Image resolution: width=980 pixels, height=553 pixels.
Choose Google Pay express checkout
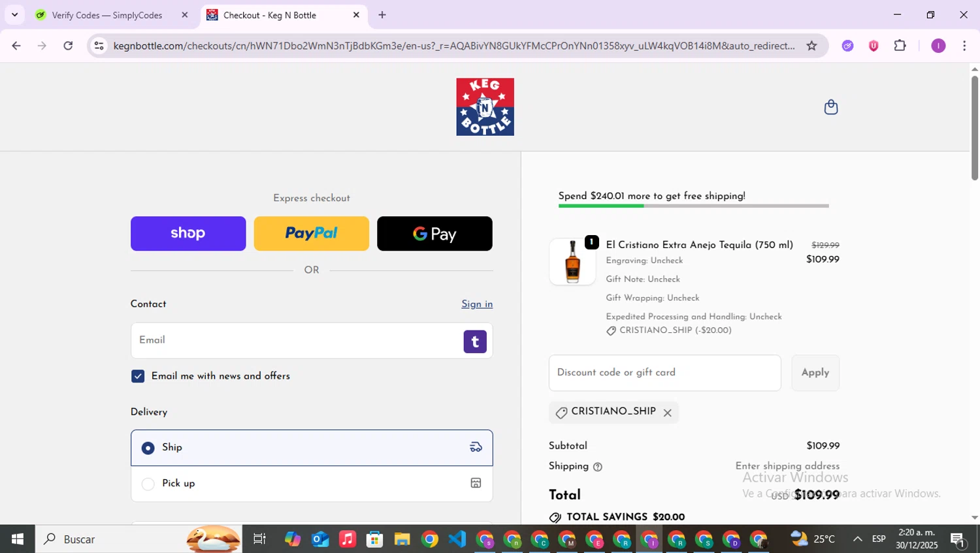coord(434,234)
